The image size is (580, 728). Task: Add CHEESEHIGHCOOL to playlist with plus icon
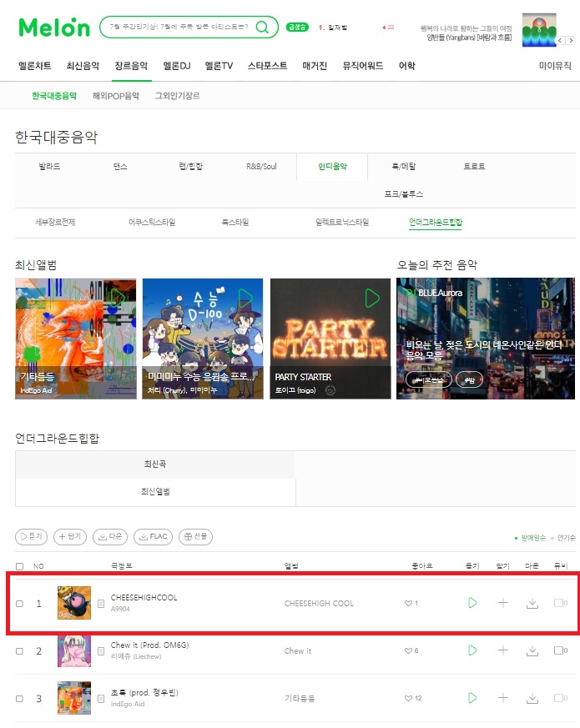503,603
